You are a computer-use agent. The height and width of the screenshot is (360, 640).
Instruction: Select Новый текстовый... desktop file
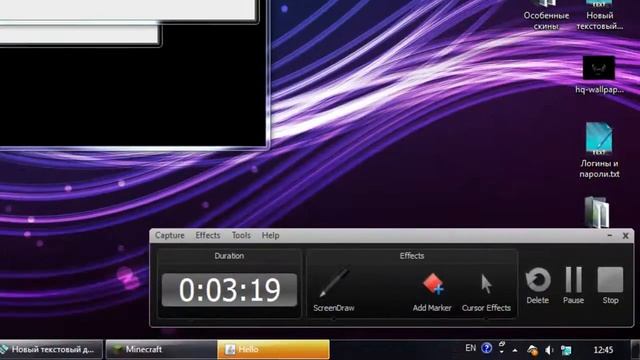pyautogui.click(x=599, y=16)
